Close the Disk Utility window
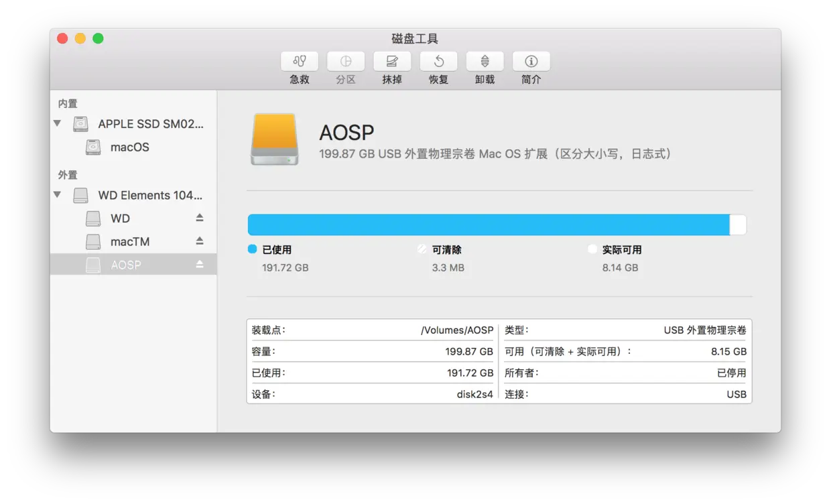 [x=62, y=39]
